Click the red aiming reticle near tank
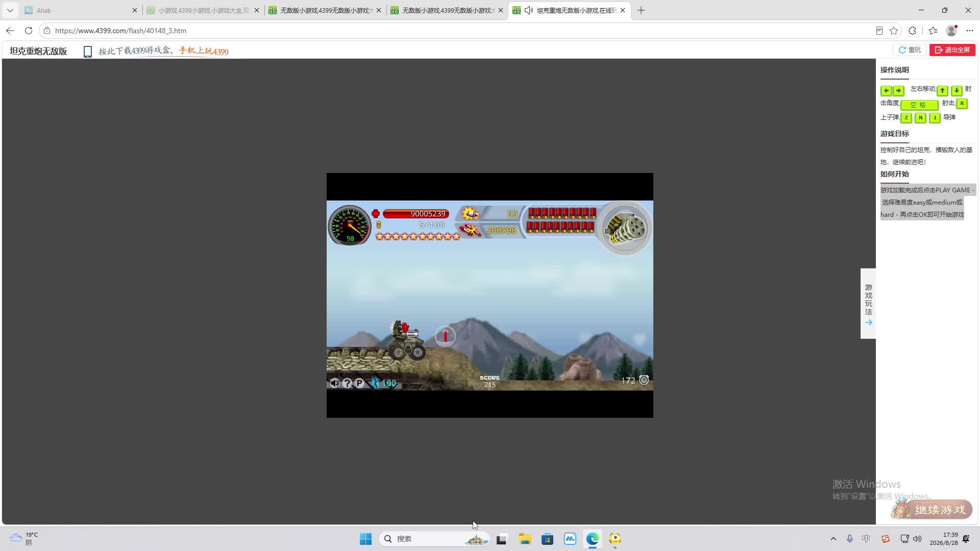980x551 pixels. 445,336
